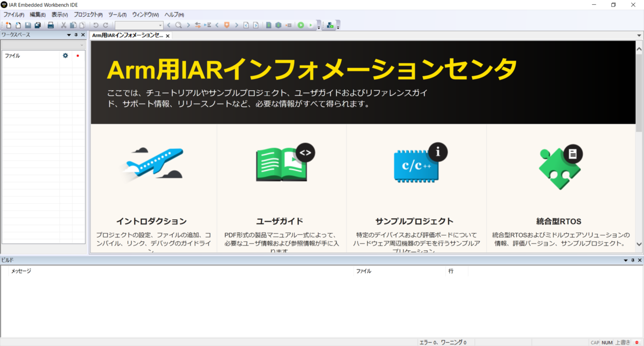
Task: Navigate forward with the page-right icon
Action: [255, 25]
